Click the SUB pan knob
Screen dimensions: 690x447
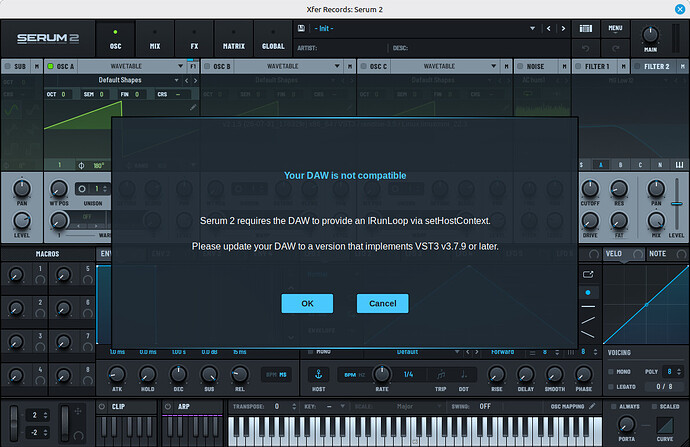pos(22,188)
